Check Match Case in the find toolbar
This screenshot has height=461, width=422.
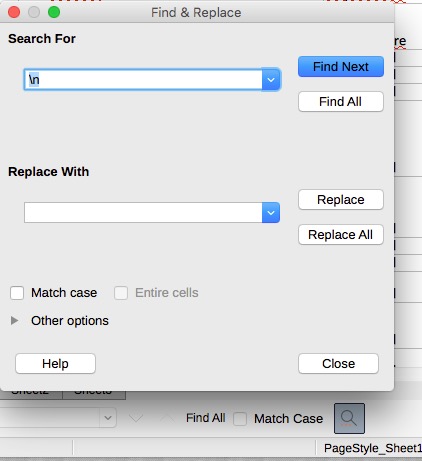pyautogui.click(x=240, y=419)
